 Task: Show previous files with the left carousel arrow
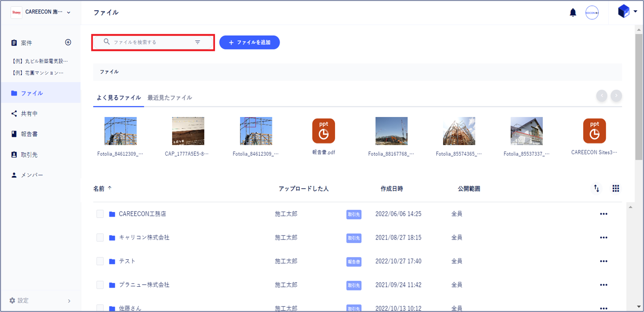click(x=602, y=95)
